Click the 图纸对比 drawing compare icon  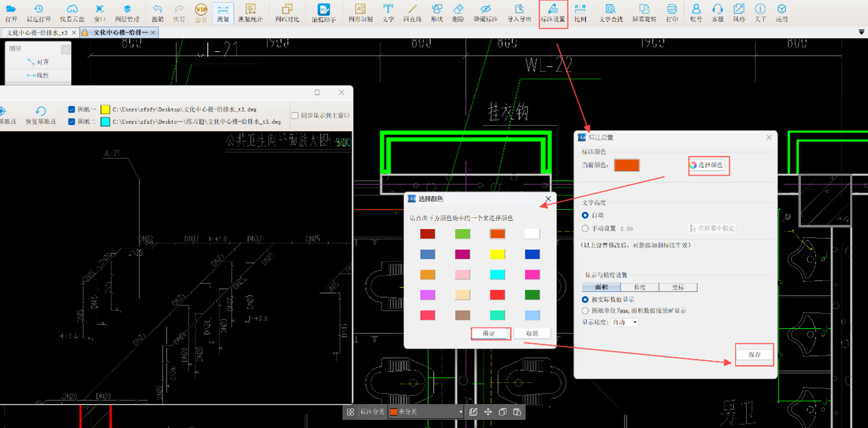287,12
